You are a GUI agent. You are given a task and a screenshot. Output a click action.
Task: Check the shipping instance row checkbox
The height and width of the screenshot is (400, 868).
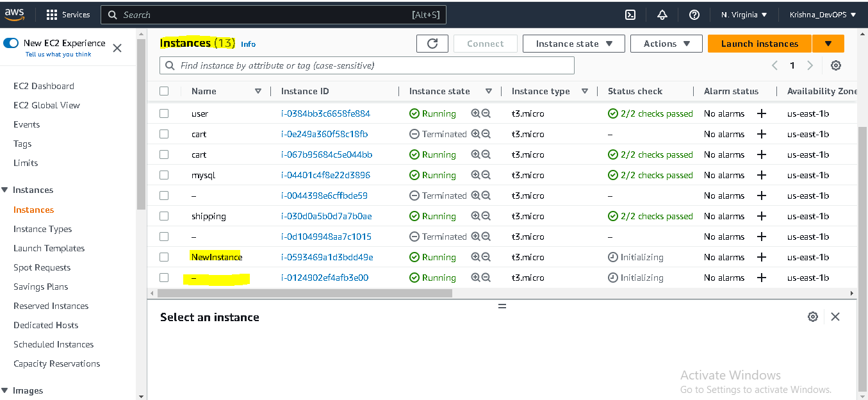point(164,215)
